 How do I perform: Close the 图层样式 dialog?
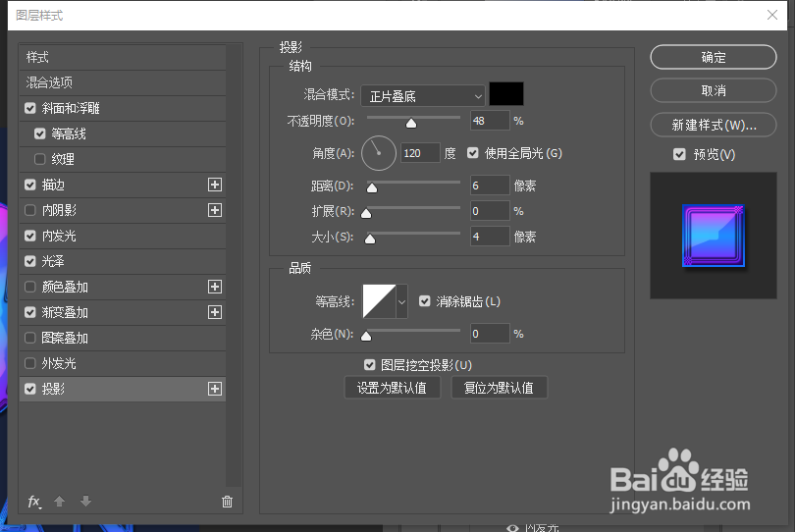[772, 16]
